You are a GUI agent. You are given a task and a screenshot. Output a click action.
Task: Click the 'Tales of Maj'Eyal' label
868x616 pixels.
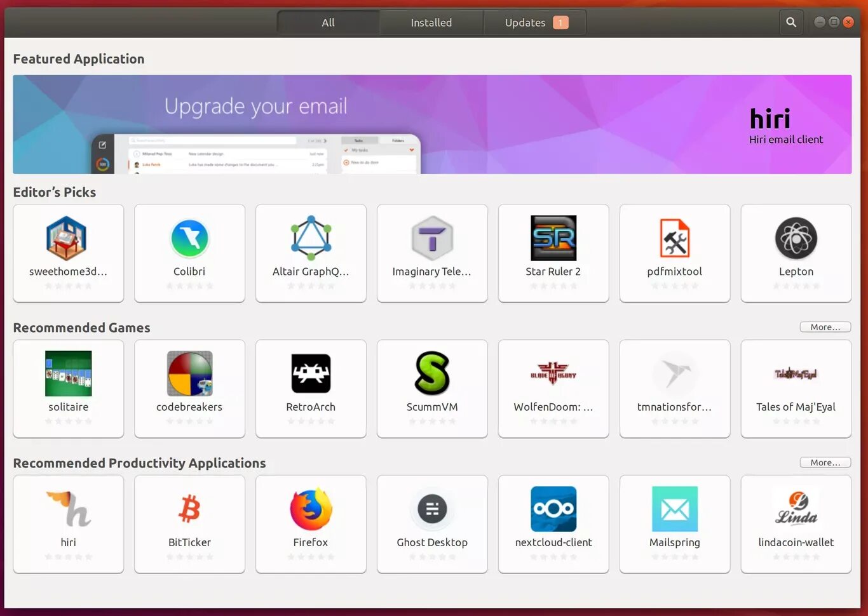click(796, 407)
